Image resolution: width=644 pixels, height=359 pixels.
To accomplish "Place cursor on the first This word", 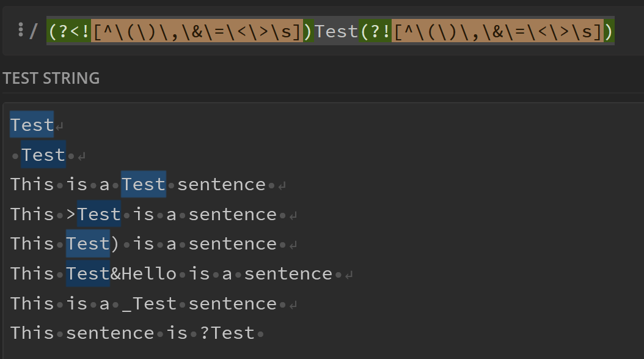I will pyautogui.click(x=32, y=184).
